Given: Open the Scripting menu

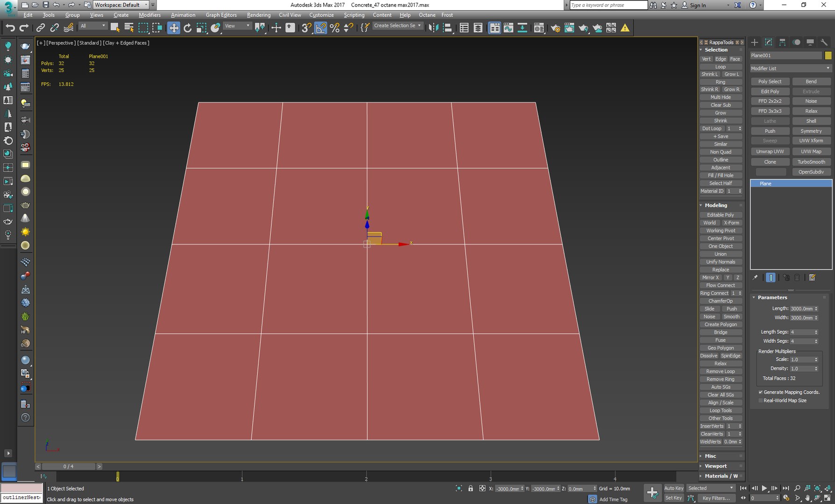Looking at the screenshot, I should (354, 15).
